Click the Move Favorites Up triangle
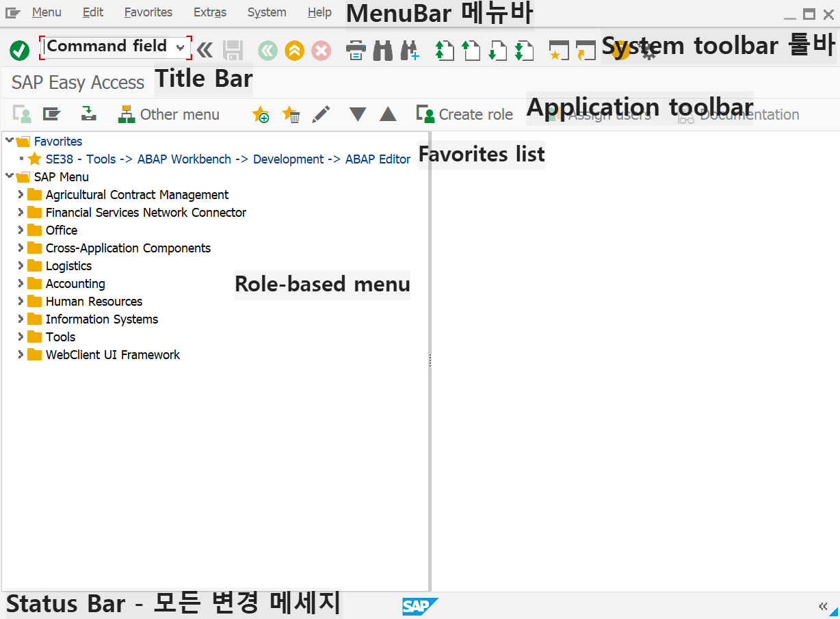Screen dimensions: 840x619 click(x=388, y=114)
